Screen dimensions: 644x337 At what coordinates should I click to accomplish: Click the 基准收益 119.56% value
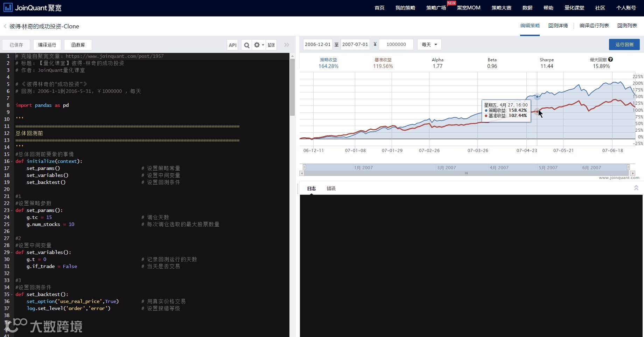coord(383,66)
